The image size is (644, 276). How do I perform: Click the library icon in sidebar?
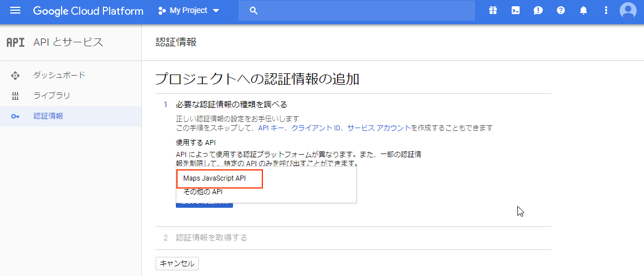coord(15,96)
